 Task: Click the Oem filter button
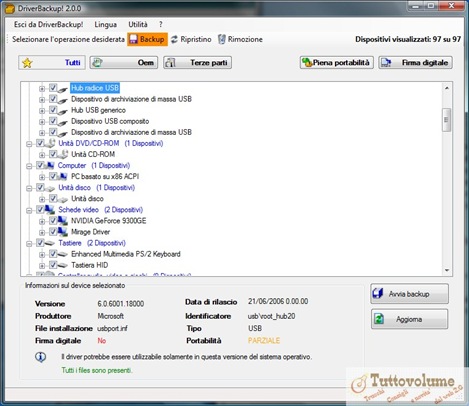point(124,63)
